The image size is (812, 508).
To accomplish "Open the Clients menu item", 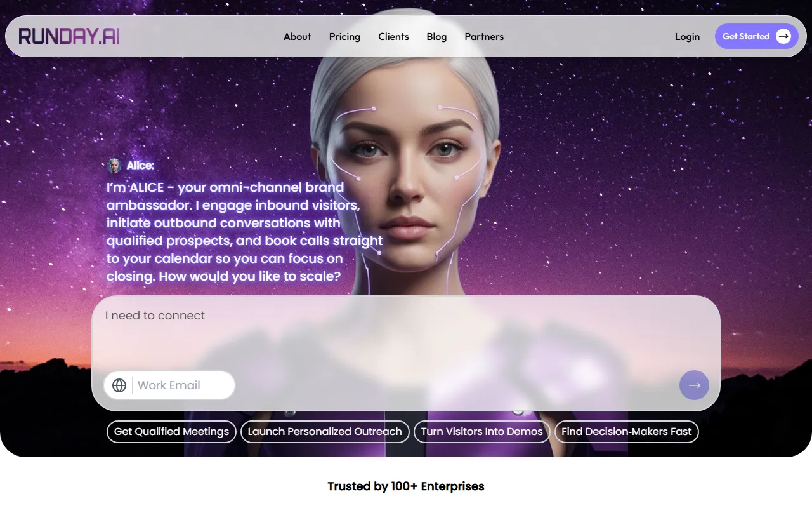I will point(393,37).
